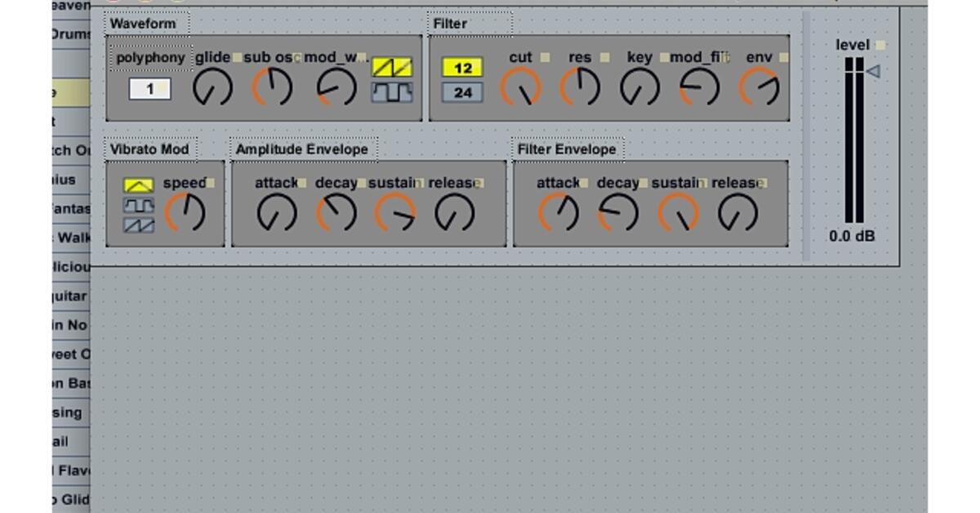Click the filter env amount knob
980x513 pixels.
coord(759,87)
